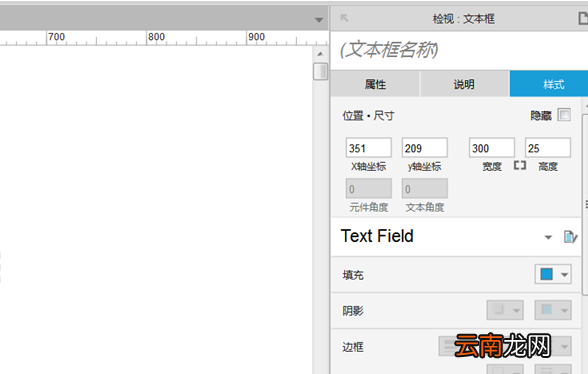Click the 700 mark on the ruler
The image size is (588, 374).
pyautogui.click(x=56, y=37)
